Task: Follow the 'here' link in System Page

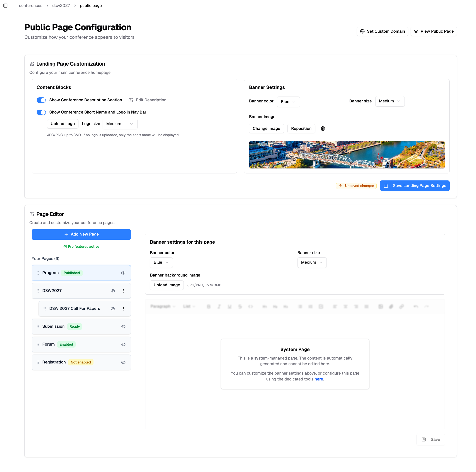Action: click(x=319, y=379)
